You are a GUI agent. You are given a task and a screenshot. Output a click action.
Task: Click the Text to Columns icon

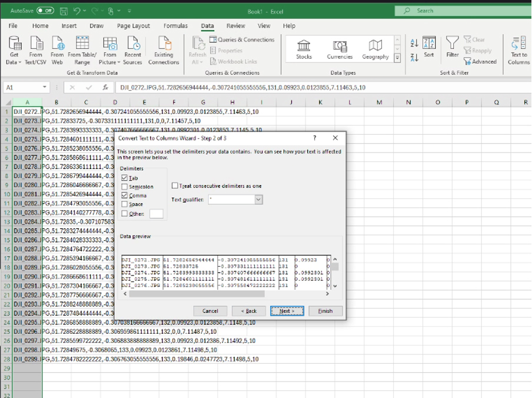coord(519,50)
